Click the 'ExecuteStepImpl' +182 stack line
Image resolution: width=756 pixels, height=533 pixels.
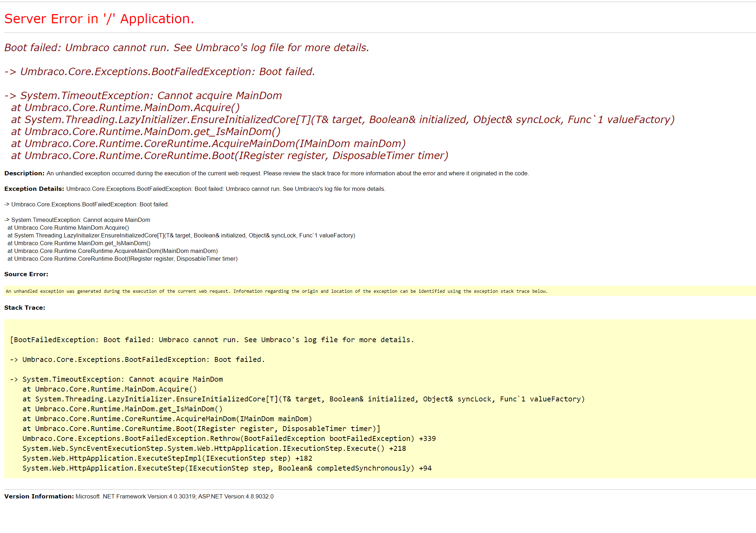167,458
